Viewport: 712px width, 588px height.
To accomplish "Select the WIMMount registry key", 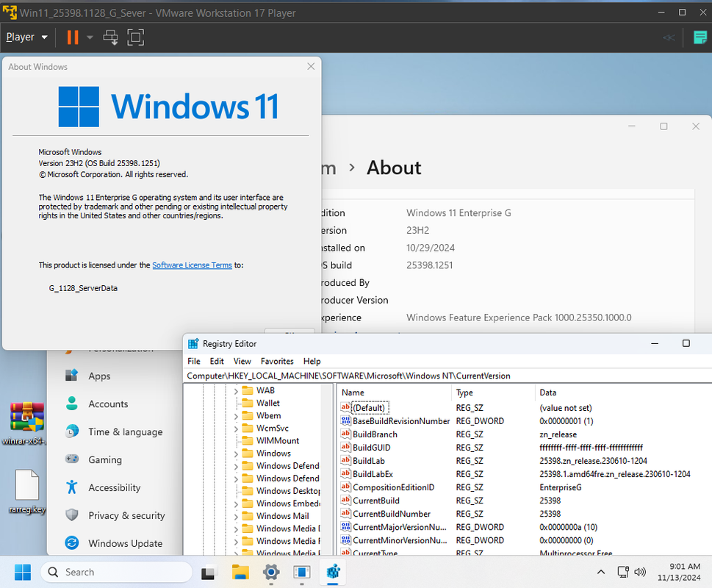I will pyautogui.click(x=278, y=440).
